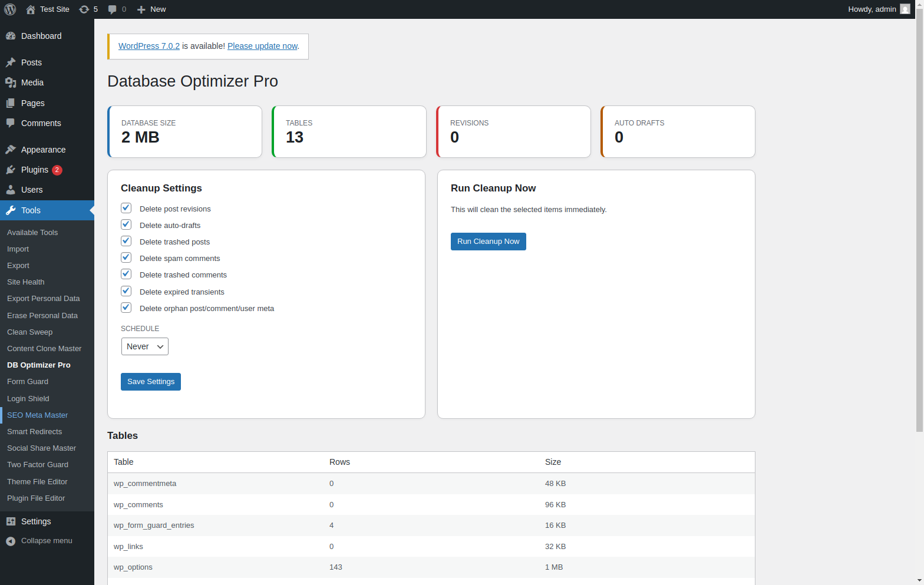Click the Comments icon in sidebar
The height and width of the screenshot is (585, 924).
[11, 123]
